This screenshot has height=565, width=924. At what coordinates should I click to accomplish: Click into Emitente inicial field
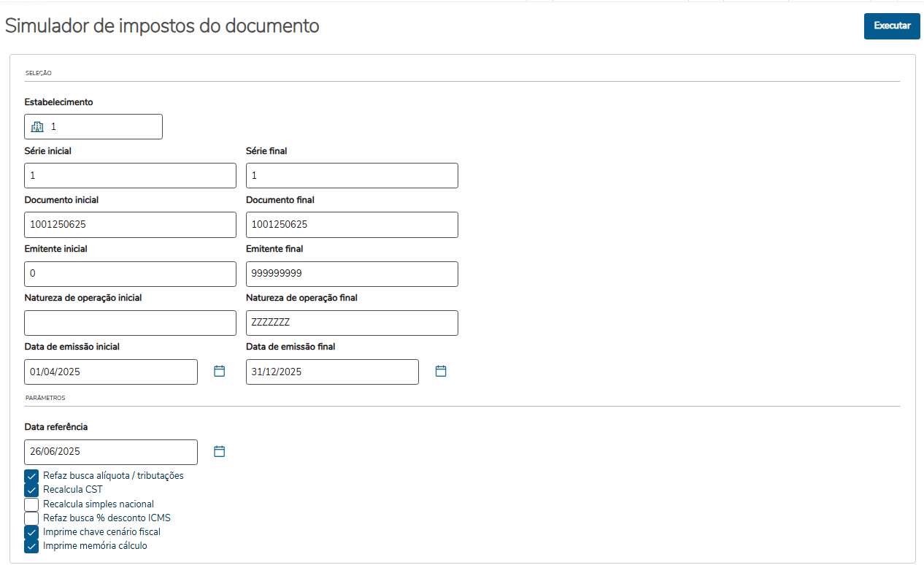(130, 274)
